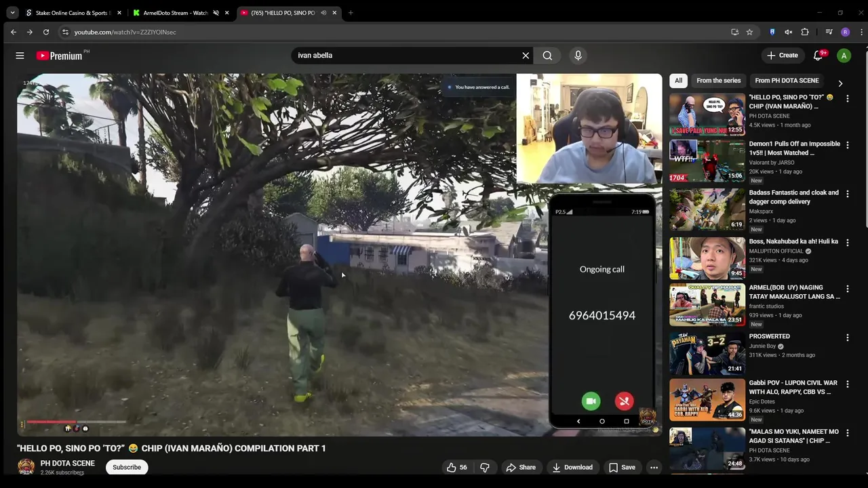Select the HELLO PO, SINO PO YouTube tab
The width and height of the screenshot is (868, 488).
(x=289, y=13)
